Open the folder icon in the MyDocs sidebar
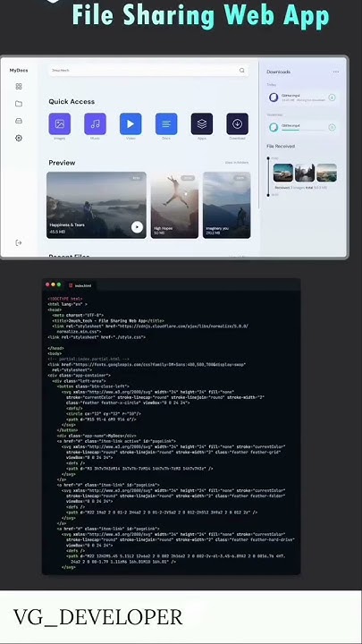This screenshot has height=644, width=362. (x=19, y=104)
